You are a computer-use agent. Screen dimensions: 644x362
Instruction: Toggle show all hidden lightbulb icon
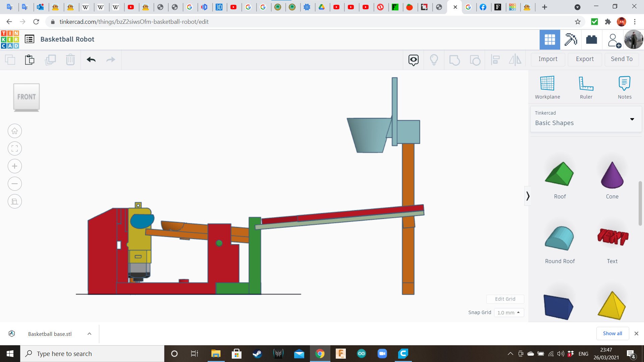[434, 60]
